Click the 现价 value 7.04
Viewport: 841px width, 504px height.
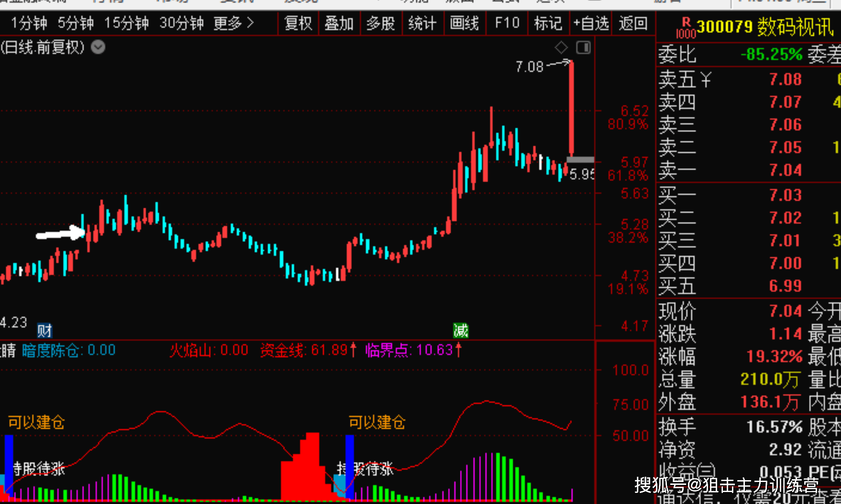785,311
